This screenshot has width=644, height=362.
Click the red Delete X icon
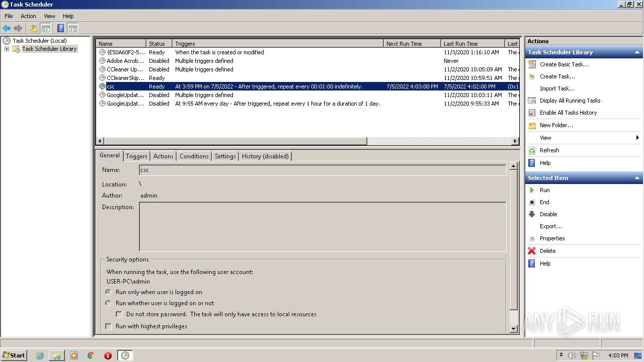click(x=532, y=251)
